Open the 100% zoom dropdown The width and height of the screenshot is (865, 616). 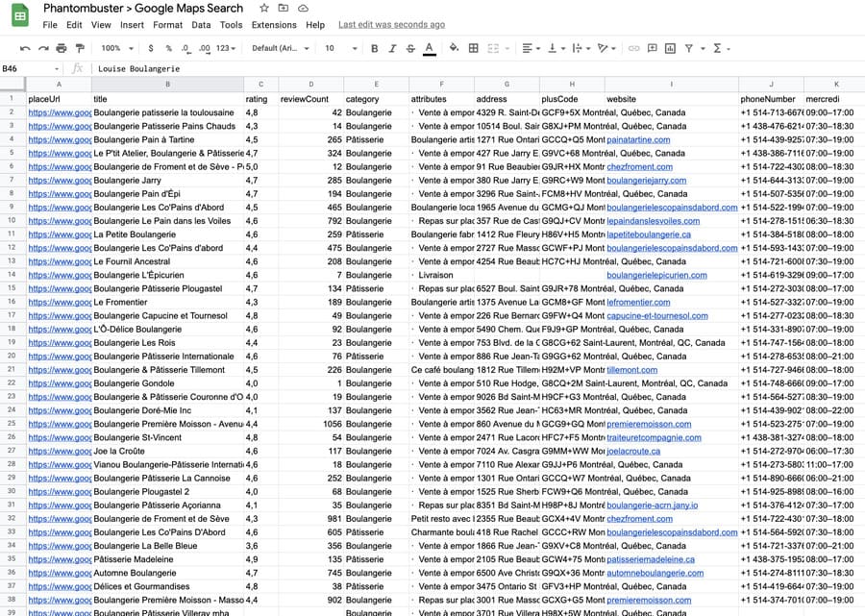tap(117, 48)
